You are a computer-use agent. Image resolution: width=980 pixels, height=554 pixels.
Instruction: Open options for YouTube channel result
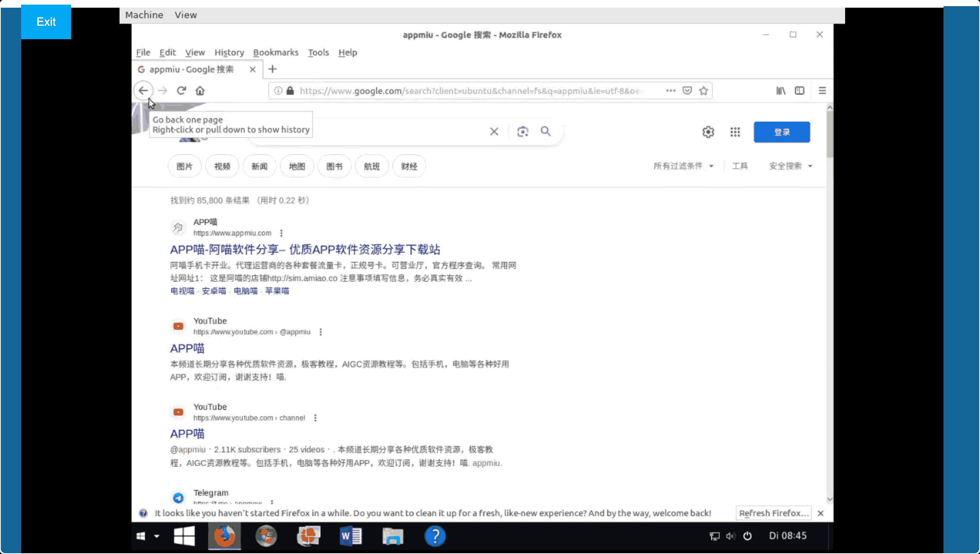point(315,418)
